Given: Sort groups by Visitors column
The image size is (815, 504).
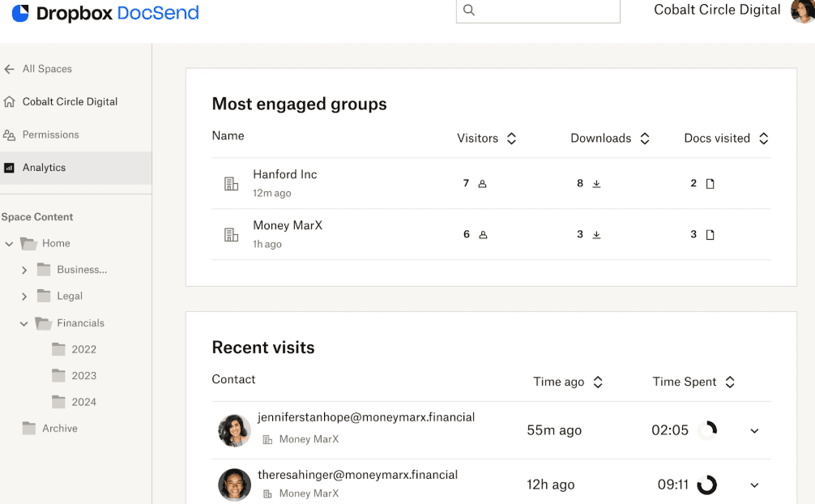Looking at the screenshot, I should point(511,139).
